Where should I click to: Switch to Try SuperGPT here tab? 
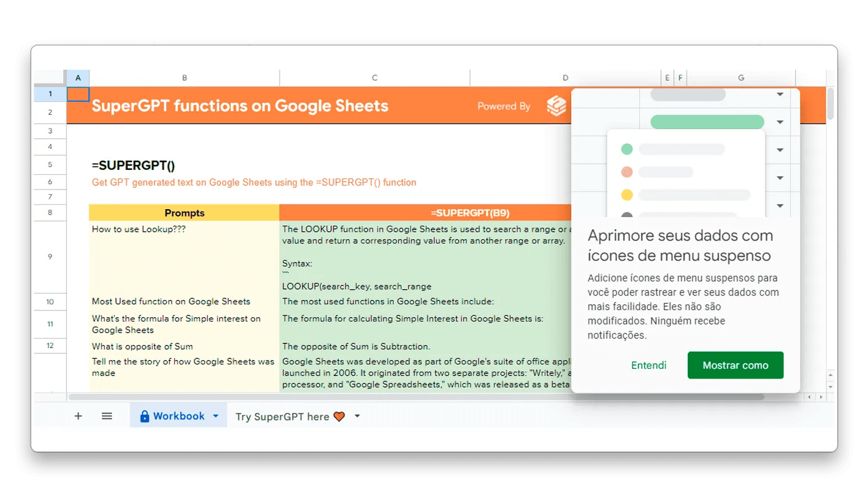[290, 417]
